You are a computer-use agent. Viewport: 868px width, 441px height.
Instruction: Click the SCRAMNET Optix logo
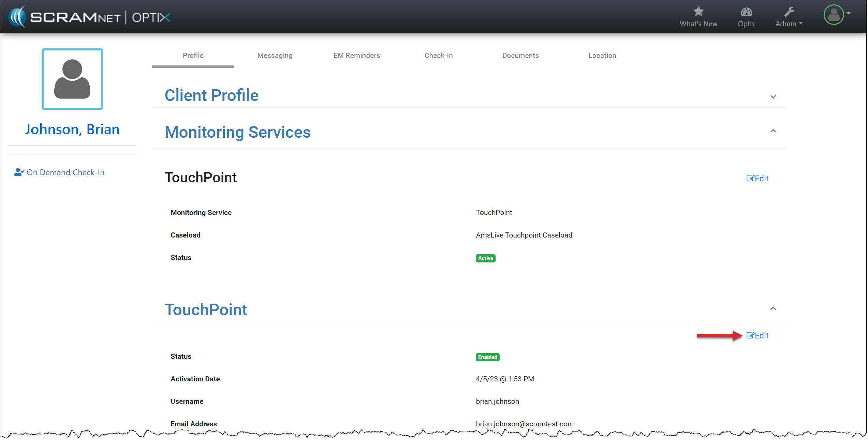(x=89, y=17)
